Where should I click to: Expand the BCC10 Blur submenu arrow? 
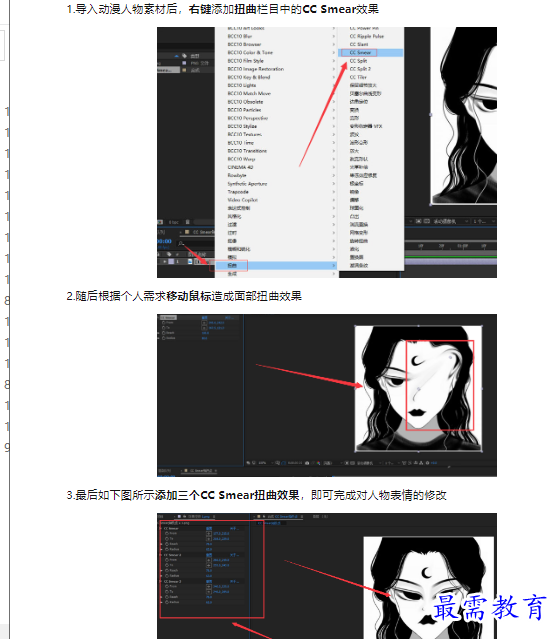(334, 36)
